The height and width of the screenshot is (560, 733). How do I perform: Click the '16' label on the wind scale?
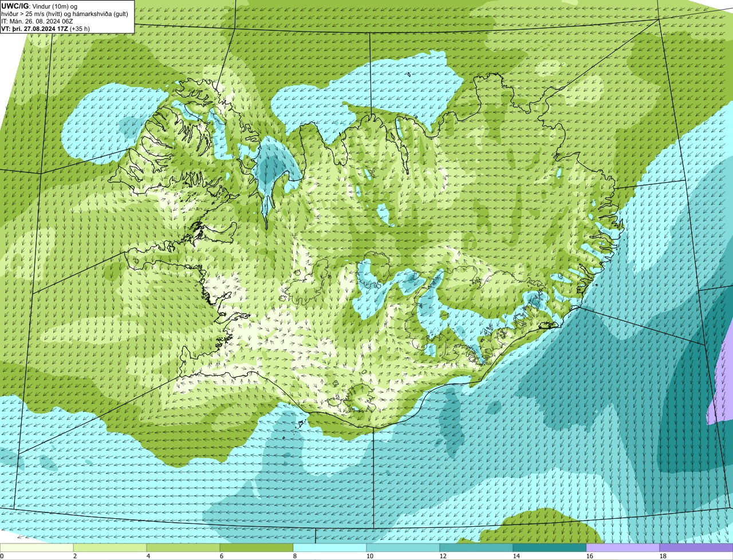point(590,556)
